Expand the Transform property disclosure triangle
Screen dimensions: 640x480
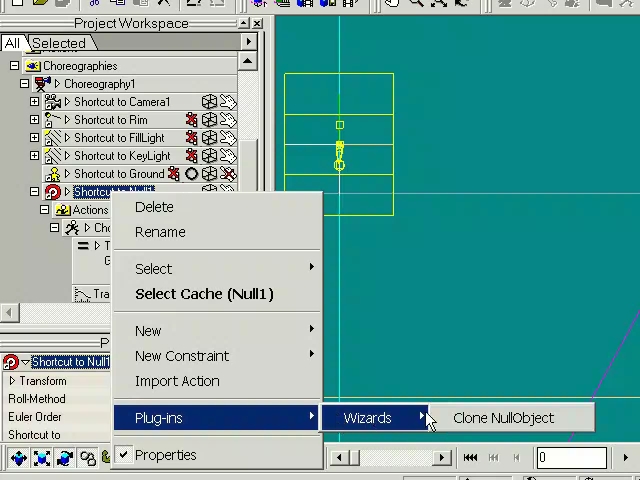click(12, 381)
